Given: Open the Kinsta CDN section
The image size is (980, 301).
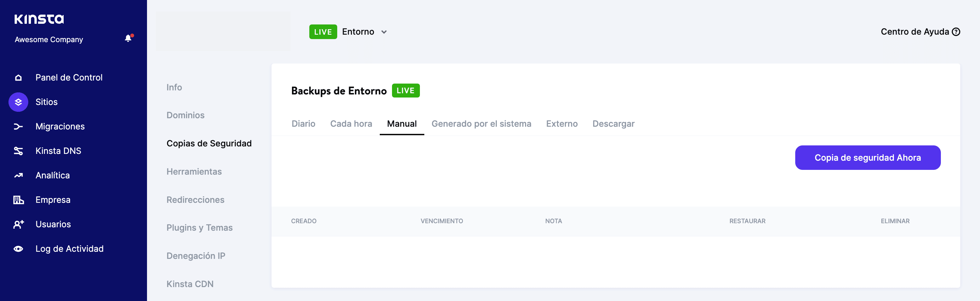Looking at the screenshot, I should pos(190,284).
